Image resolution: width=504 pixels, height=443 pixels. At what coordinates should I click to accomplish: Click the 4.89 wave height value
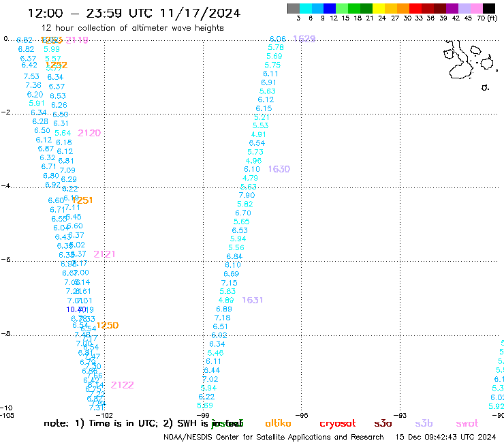(x=226, y=300)
